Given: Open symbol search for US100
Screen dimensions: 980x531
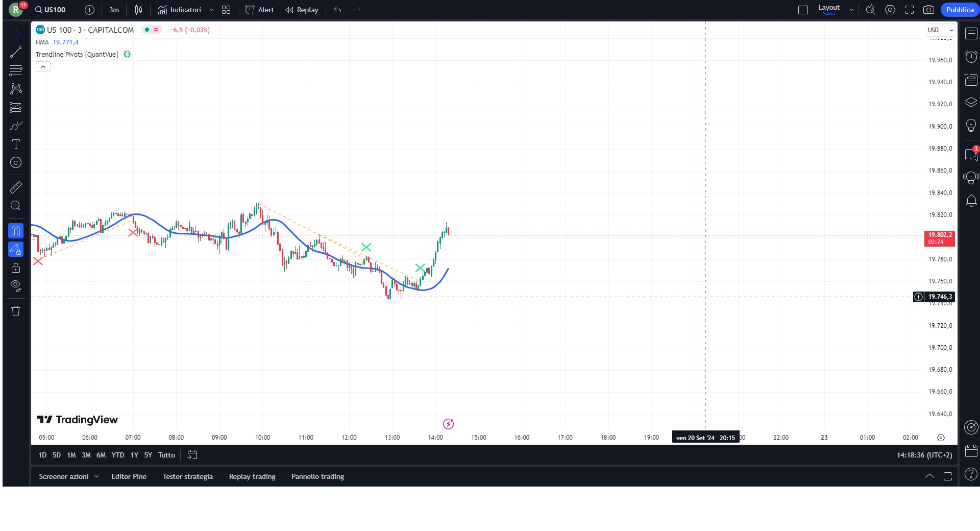Looking at the screenshot, I should pos(51,10).
